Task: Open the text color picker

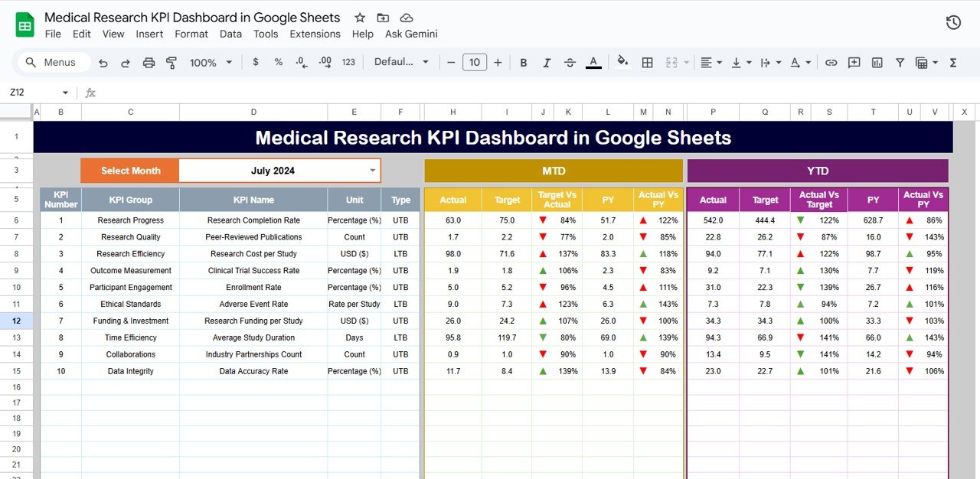Action: click(593, 63)
